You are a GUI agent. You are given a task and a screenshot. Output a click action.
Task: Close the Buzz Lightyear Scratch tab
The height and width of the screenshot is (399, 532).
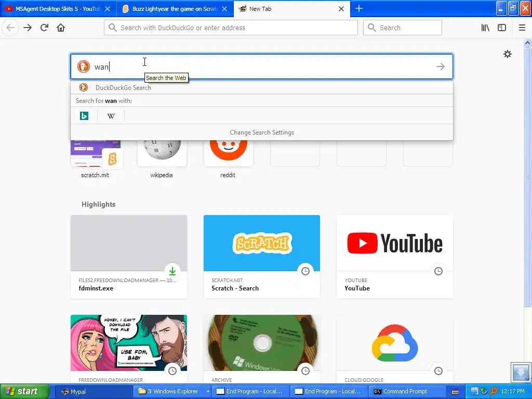pyautogui.click(x=224, y=9)
